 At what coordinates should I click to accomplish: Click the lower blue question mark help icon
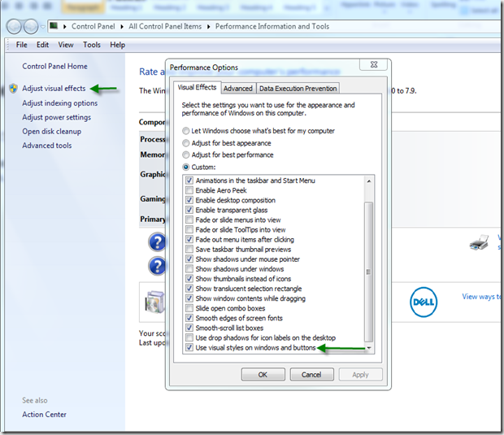pyautogui.click(x=157, y=266)
